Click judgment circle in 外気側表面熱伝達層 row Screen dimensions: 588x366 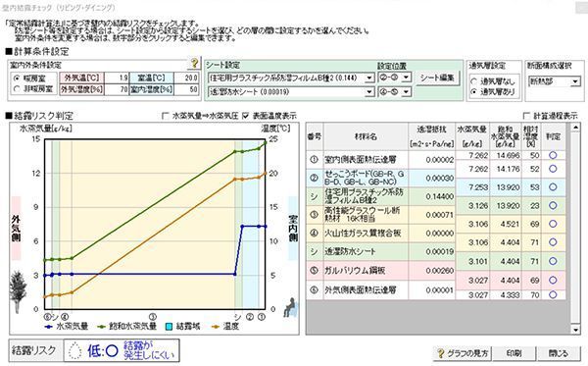coord(553,294)
